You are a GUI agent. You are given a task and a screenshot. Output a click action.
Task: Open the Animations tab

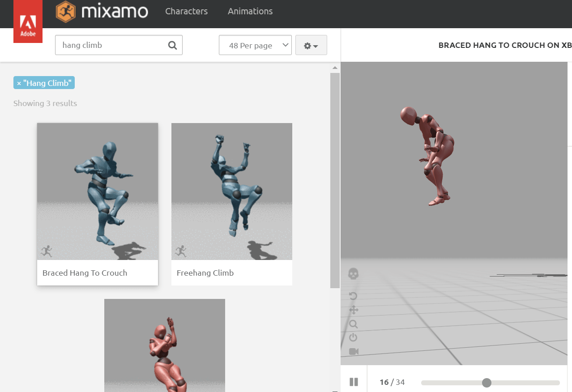(x=250, y=12)
